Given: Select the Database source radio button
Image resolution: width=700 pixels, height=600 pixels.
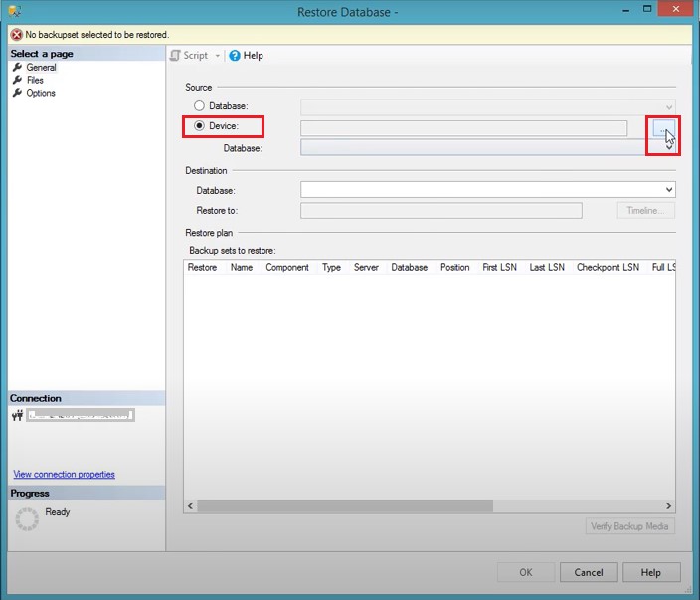Looking at the screenshot, I should [200, 106].
